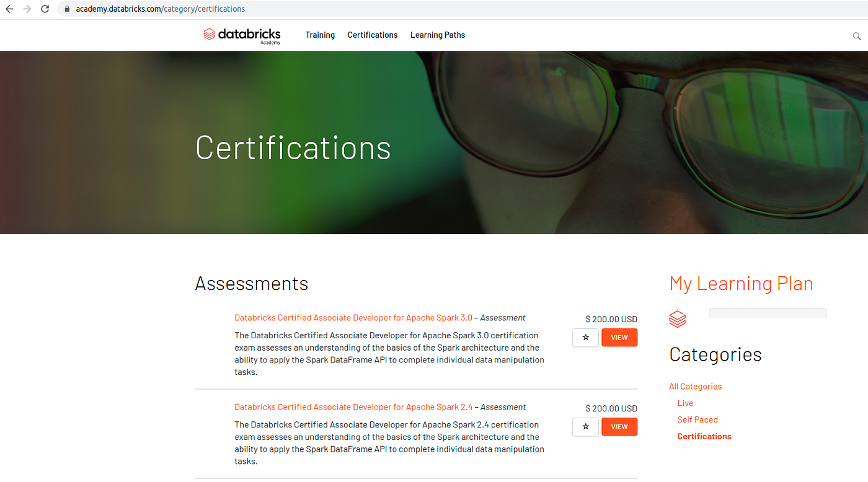Click the My Learning Plan progress bar

click(768, 313)
